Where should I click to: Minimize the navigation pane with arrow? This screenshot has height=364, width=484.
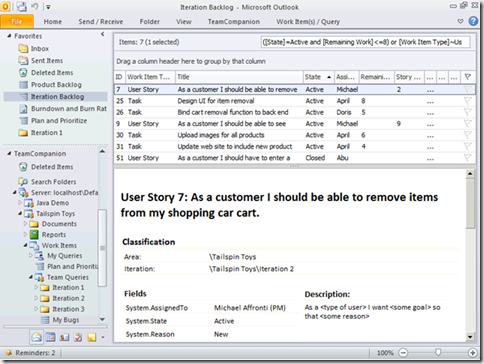coord(103,34)
